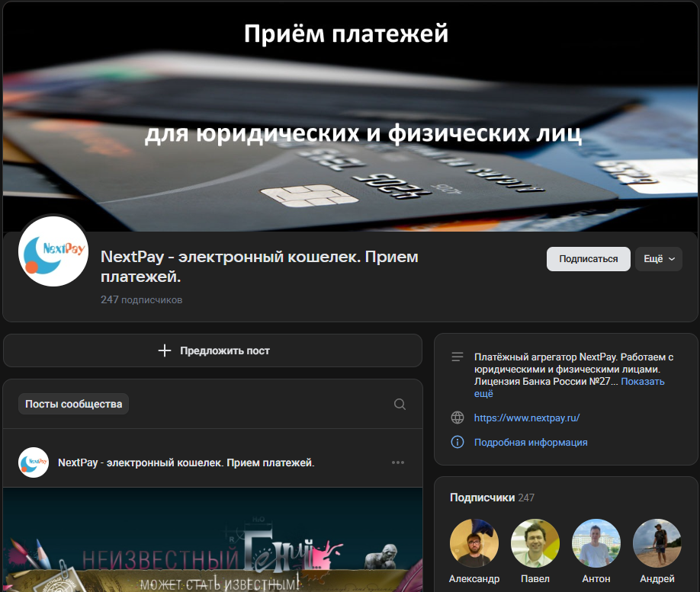Expand the Ещё dropdown menu

(658, 259)
